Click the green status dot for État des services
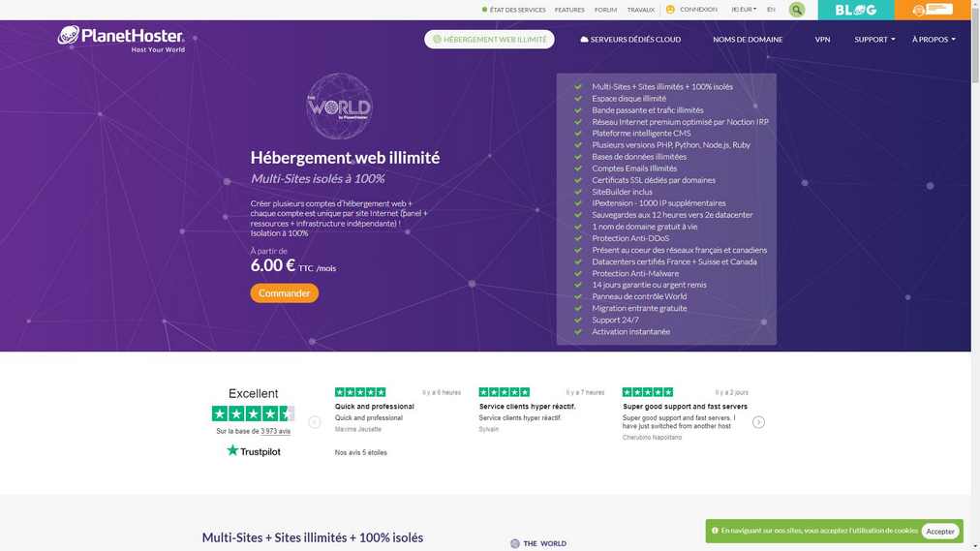The height and width of the screenshot is (551, 980). click(484, 10)
